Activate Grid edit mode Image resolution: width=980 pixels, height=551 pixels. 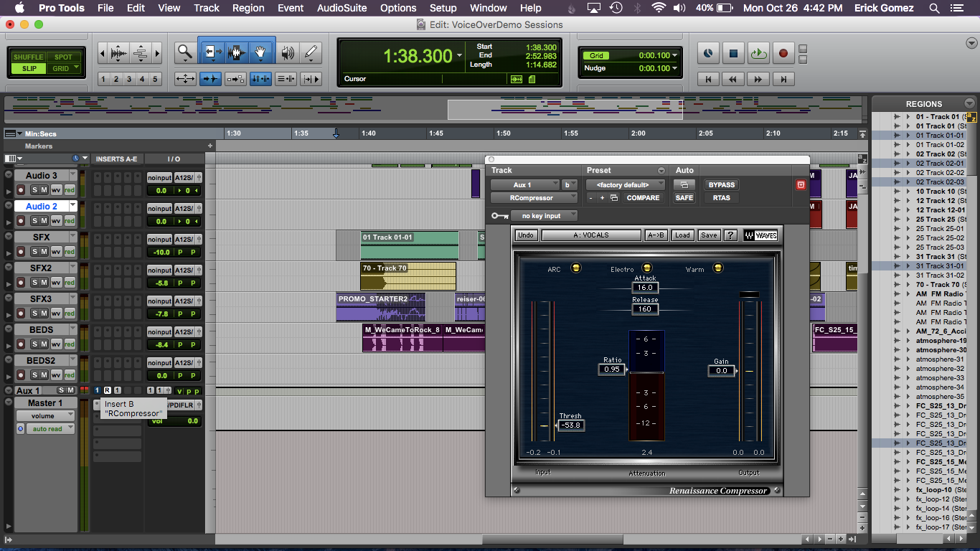(x=64, y=69)
